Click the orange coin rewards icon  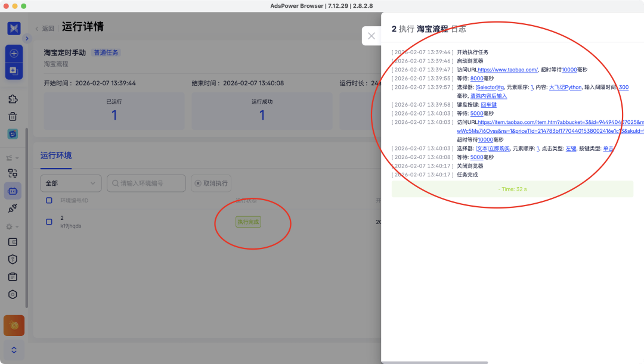tap(14, 325)
